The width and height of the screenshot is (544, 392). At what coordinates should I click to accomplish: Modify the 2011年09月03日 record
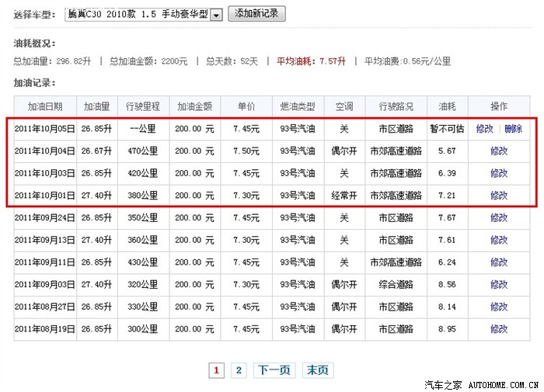[498, 285]
